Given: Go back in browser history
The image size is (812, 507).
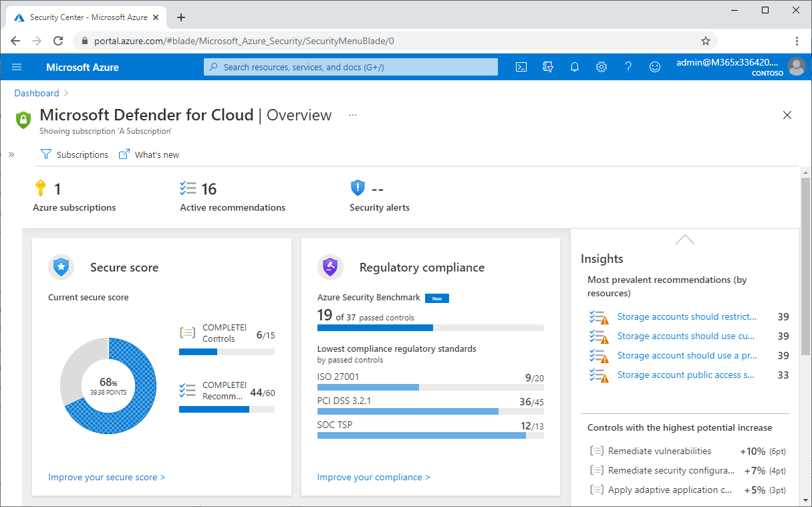Looking at the screenshot, I should point(15,41).
